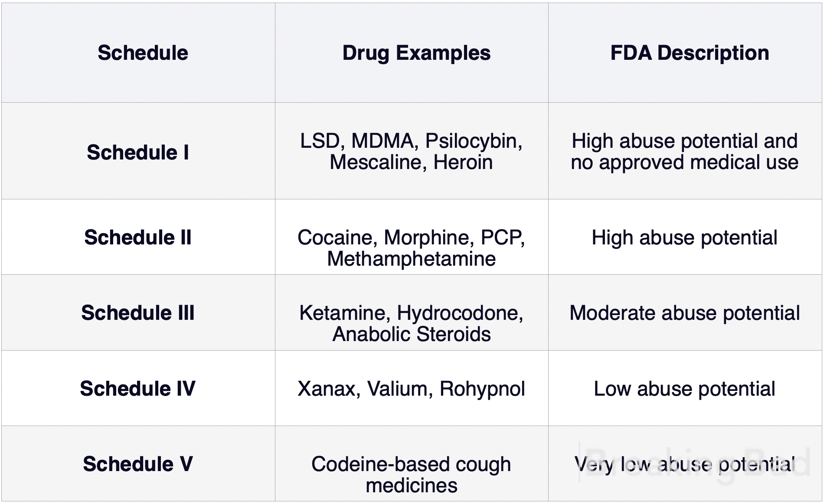The image size is (824, 504).
Task: Click the FDA Description column header
Action: [x=690, y=53]
